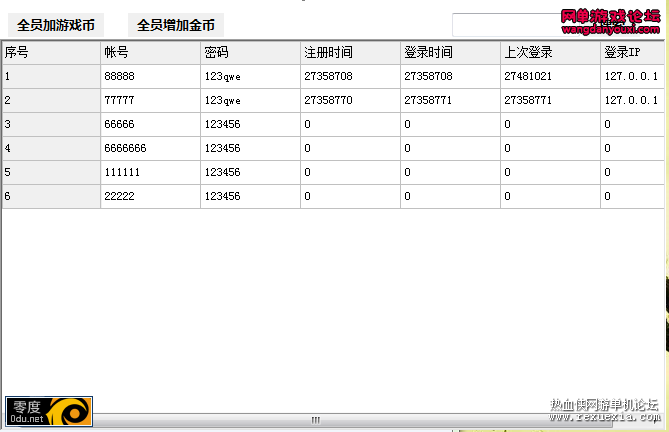Select the 序号 column header
The image size is (669, 432).
point(51,52)
